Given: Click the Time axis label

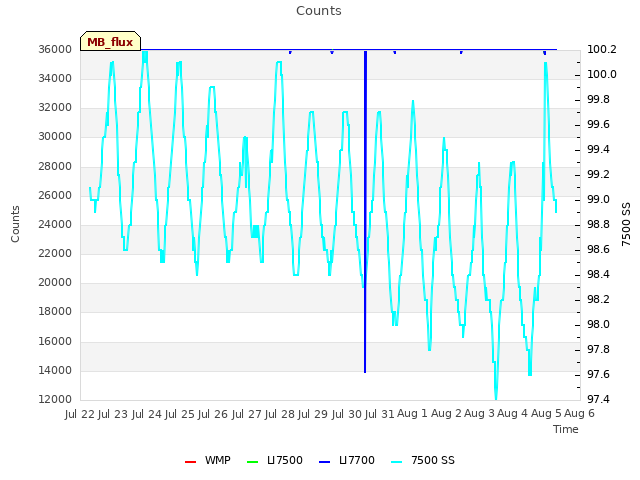Looking at the screenshot, I should (566, 429).
